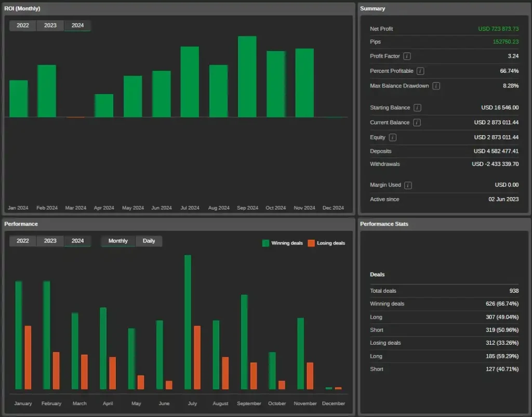This screenshot has width=532, height=417.
Task: Open the Percent Profitable info icon
Action: pos(420,71)
